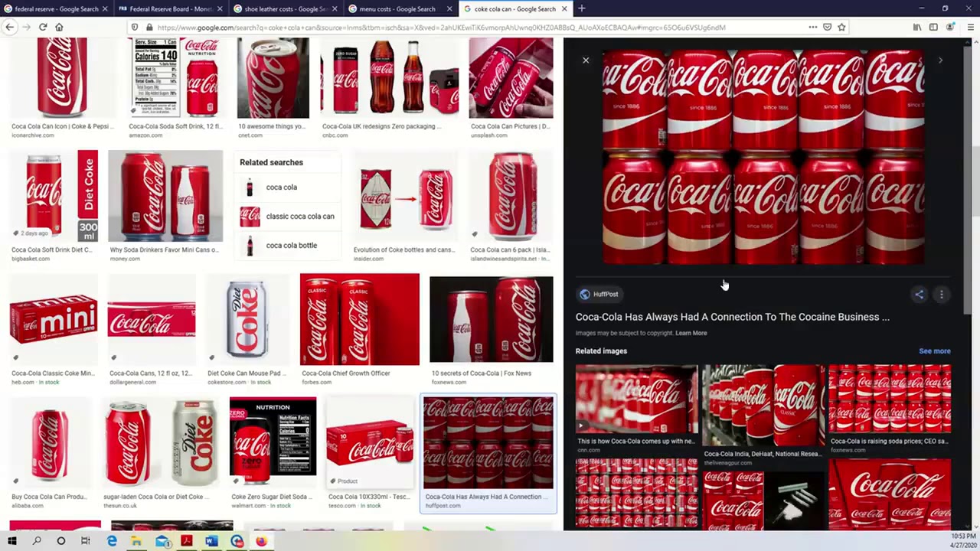This screenshot has width=980, height=551.
Task: Switch to menu costs search tab
Action: [400, 9]
